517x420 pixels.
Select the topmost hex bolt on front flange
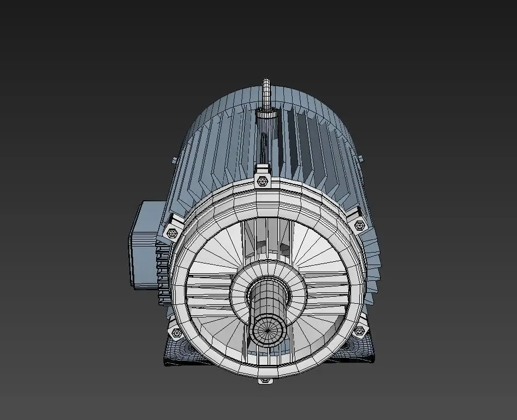tap(263, 181)
